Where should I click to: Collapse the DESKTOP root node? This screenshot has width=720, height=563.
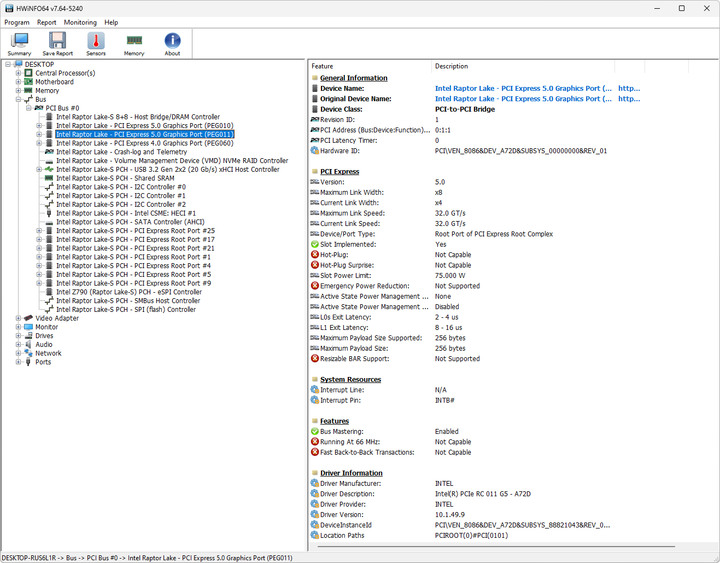coord(8,64)
